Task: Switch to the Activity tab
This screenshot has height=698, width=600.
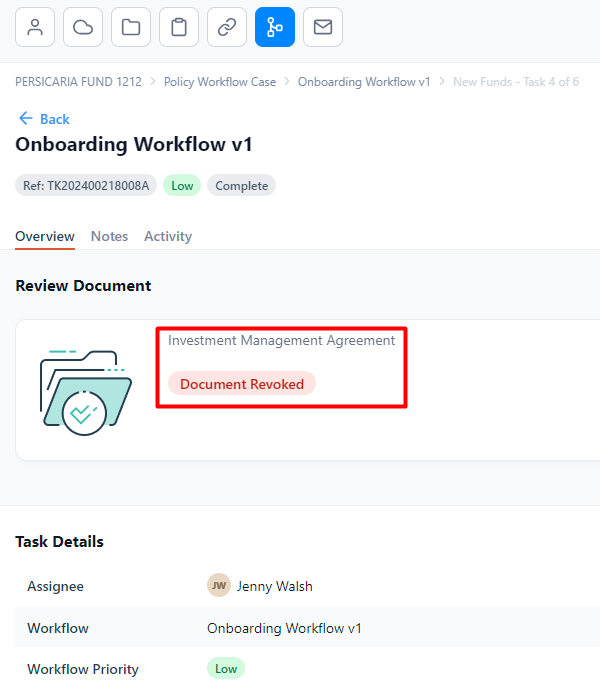Action: [168, 236]
